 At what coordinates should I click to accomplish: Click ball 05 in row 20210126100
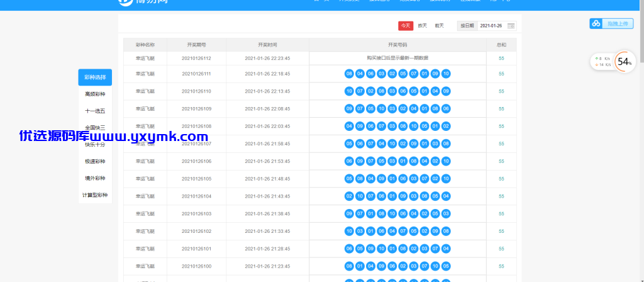[x=446, y=266]
